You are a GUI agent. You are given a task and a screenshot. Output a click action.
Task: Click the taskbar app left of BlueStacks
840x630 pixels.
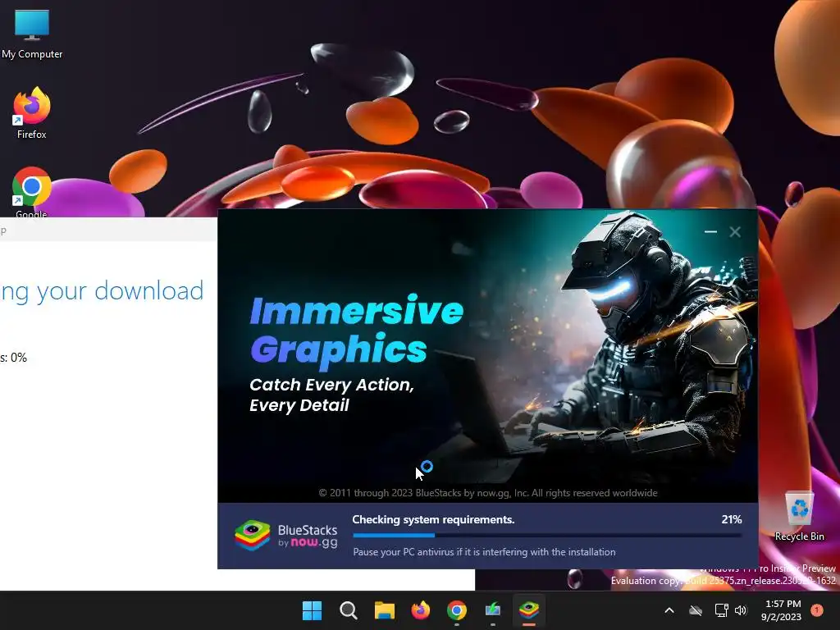tap(493, 610)
